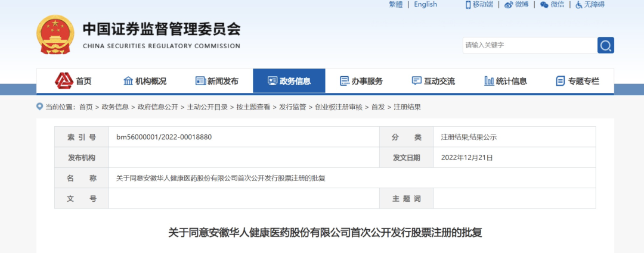The image size is (644, 253).
Task: Open the 微信 WeChat icon link
Action: click(544, 5)
